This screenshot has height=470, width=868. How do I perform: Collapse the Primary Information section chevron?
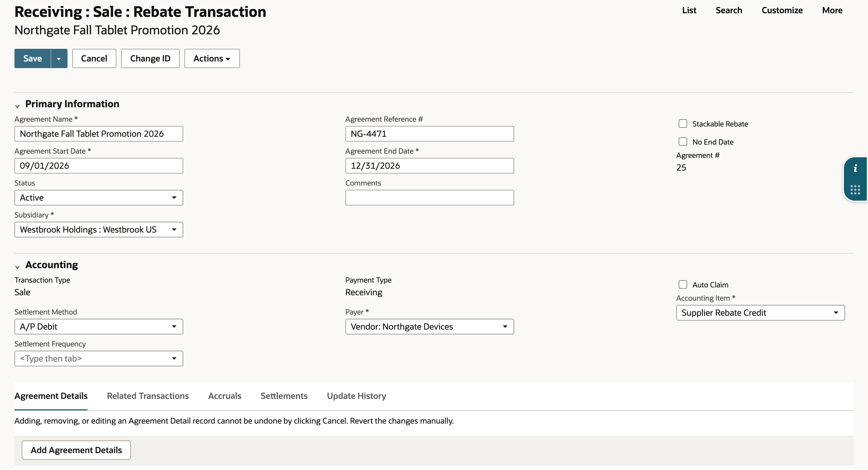[x=17, y=106]
